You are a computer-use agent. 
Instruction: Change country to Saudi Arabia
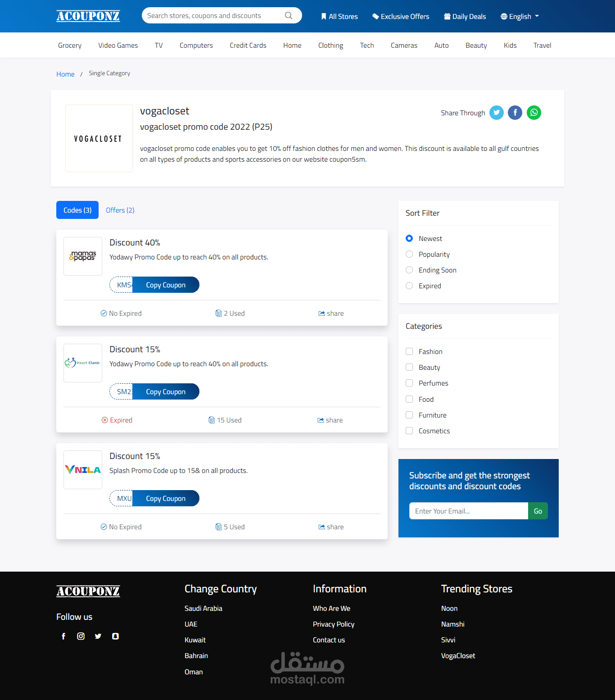coord(203,608)
